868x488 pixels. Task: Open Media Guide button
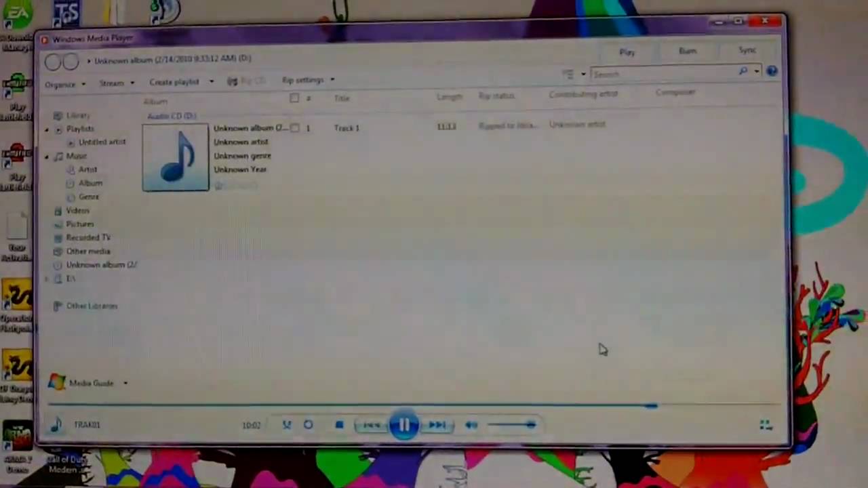tap(91, 384)
